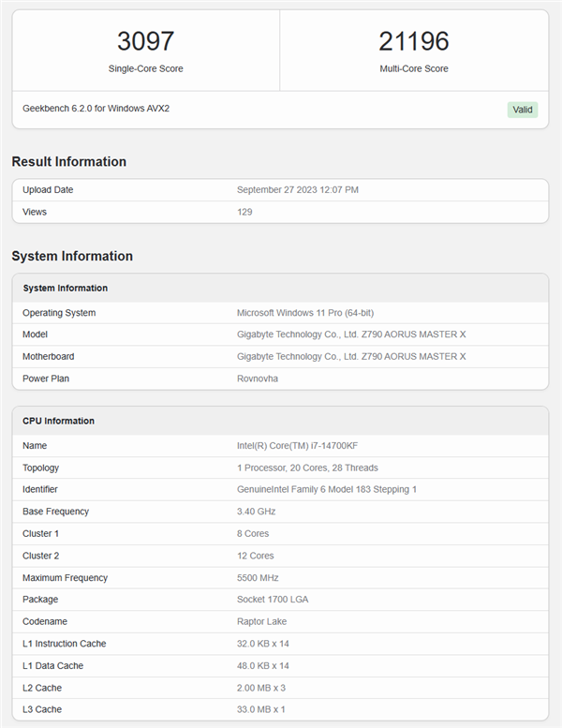Click the 21196 multi-core score value
Image resolution: width=562 pixels, height=728 pixels.
pyautogui.click(x=413, y=41)
